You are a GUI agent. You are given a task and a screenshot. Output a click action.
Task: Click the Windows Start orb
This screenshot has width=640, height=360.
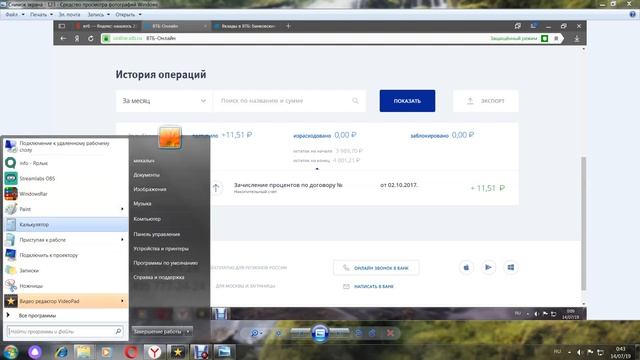point(11,352)
